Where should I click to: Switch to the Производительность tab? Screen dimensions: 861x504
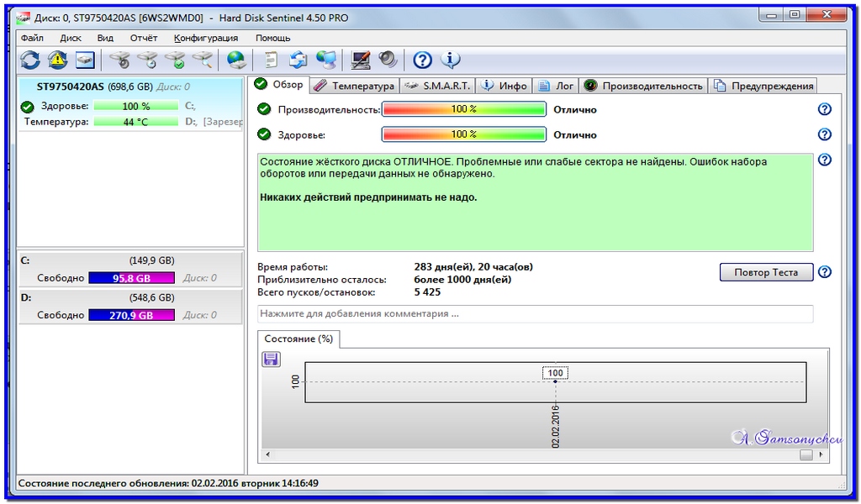coord(643,87)
